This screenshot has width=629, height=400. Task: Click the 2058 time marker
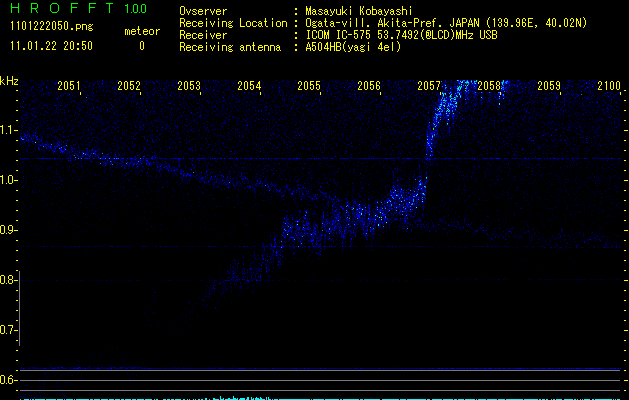pyautogui.click(x=489, y=86)
